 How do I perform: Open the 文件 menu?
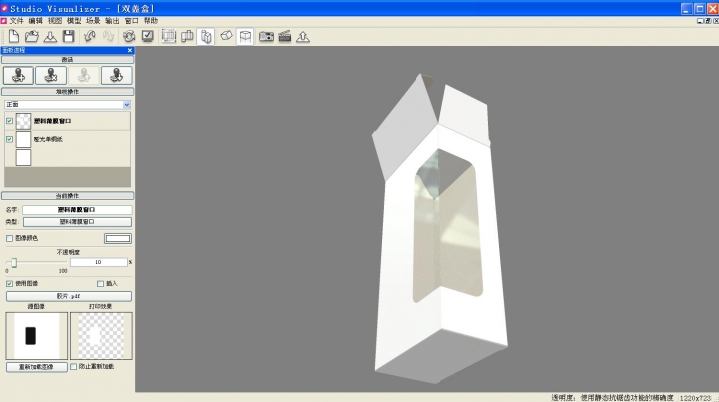[x=16, y=20]
